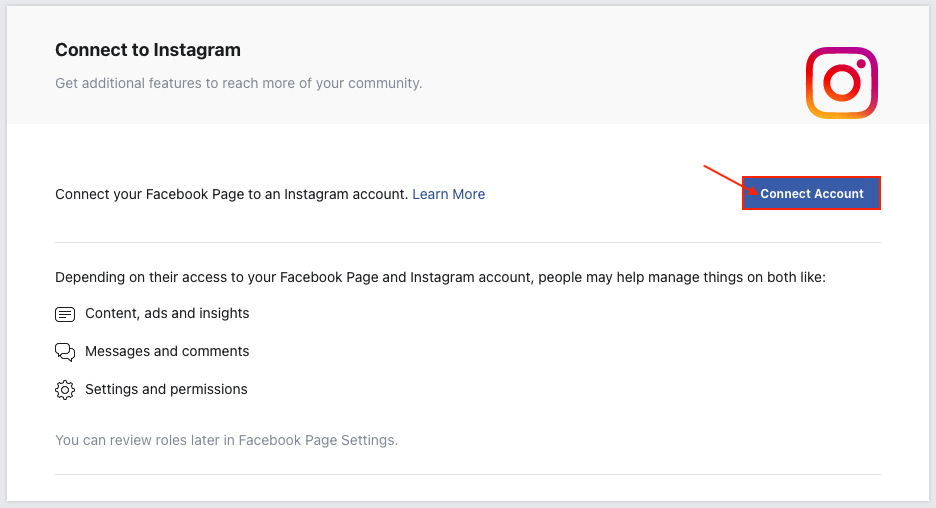936x508 pixels.
Task: Click the Facebook Page Settings phrase
Action: [x=316, y=440]
